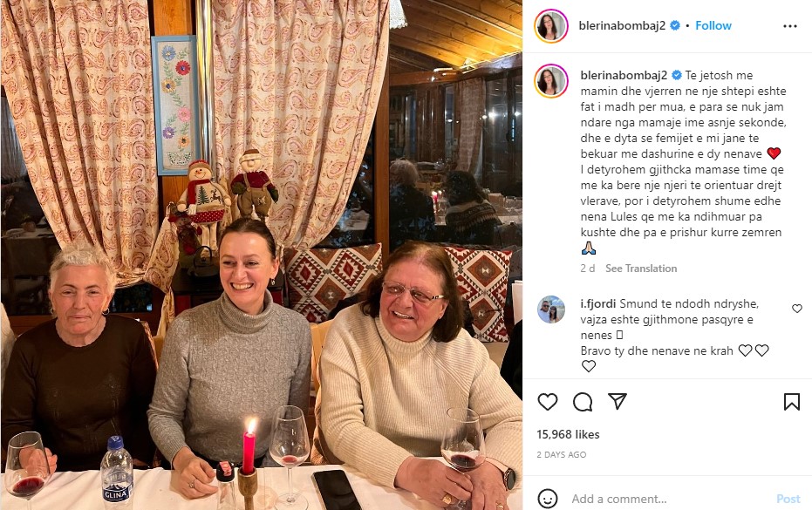Click blerinabombaj2 profile picture in header
The width and height of the screenshot is (812, 510).
(x=551, y=26)
